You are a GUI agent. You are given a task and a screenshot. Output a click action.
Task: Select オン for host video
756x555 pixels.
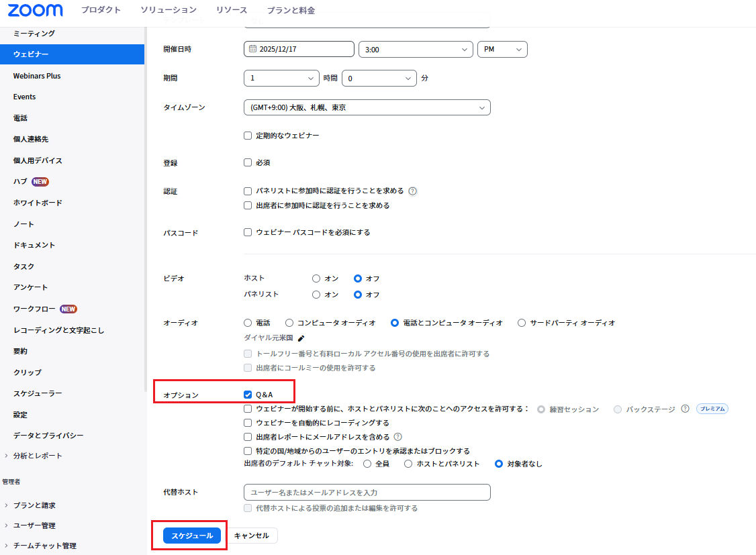point(316,279)
